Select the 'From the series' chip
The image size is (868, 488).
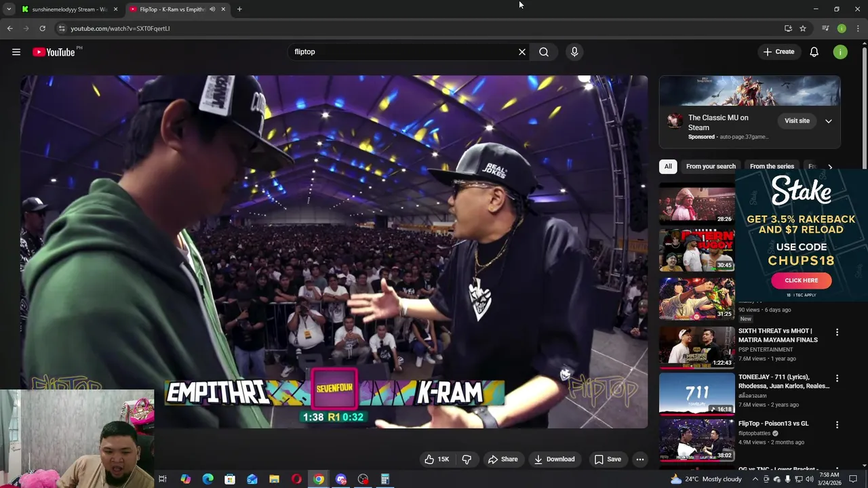coord(772,167)
